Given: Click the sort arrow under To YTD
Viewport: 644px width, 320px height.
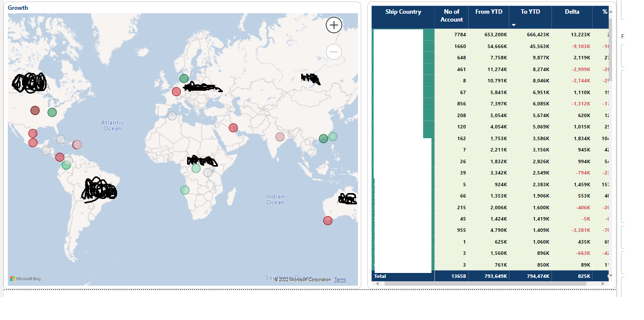Looking at the screenshot, I should pyautogui.click(x=514, y=25).
